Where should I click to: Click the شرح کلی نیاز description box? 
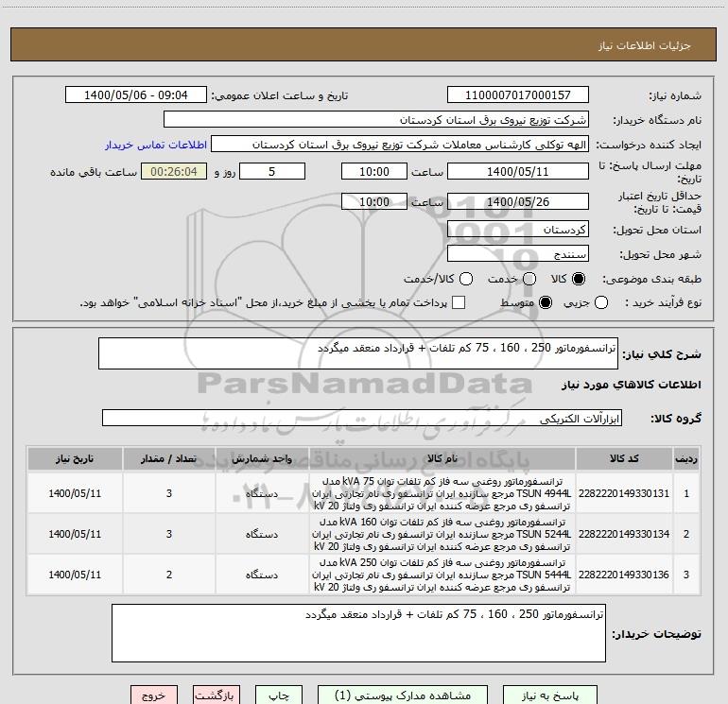pos(358,353)
